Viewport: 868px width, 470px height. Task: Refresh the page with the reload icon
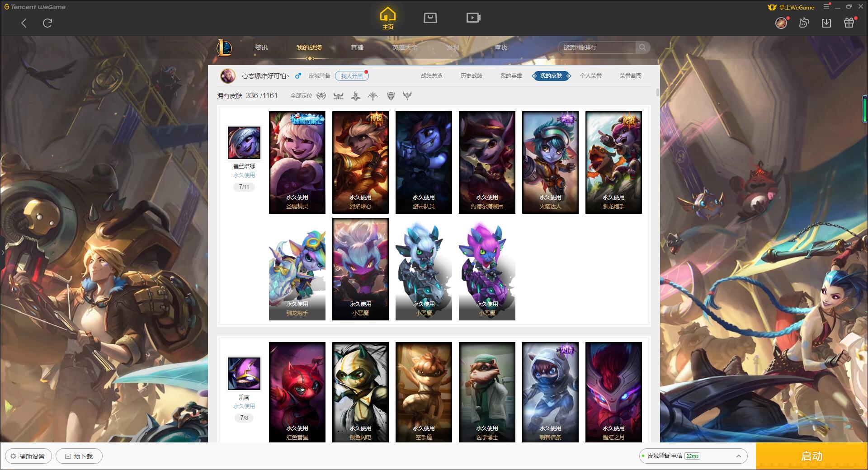[47, 23]
